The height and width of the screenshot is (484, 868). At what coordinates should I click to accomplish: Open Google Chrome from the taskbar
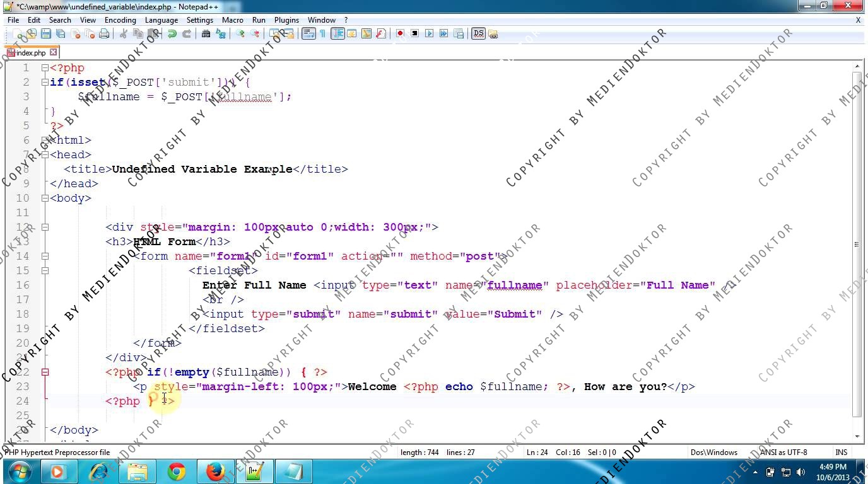pos(177,471)
